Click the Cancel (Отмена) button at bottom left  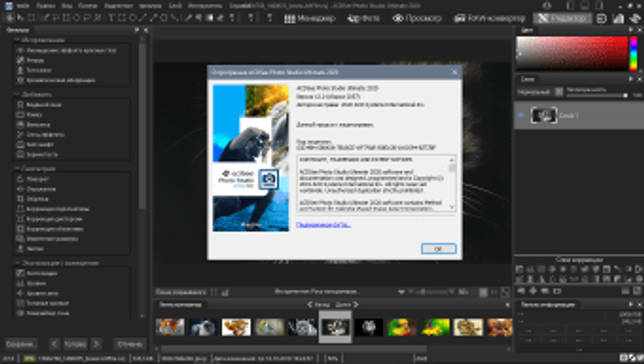pyautogui.click(x=130, y=344)
